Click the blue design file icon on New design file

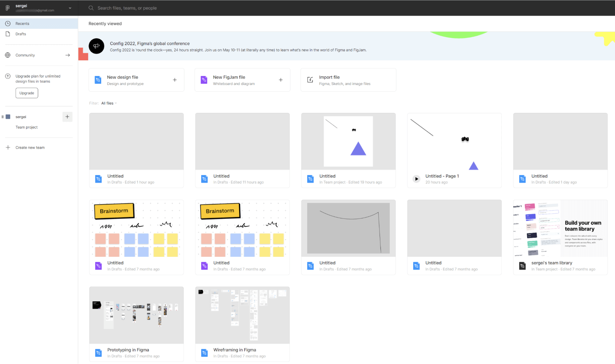point(98,80)
